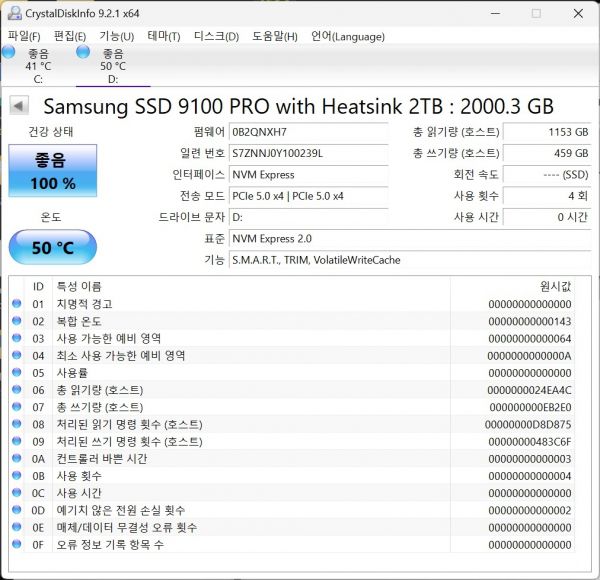Click total host writes value 459 GB

(x=547, y=153)
